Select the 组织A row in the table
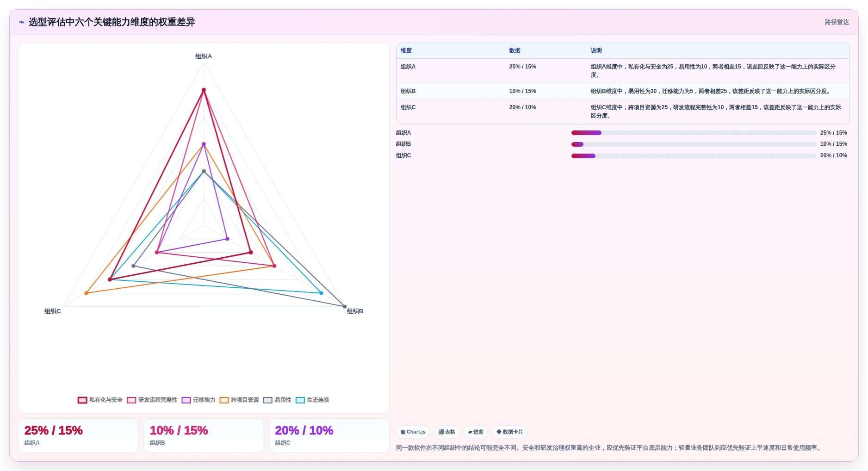Viewport: 868px width, 471px height. click(623, 71)
